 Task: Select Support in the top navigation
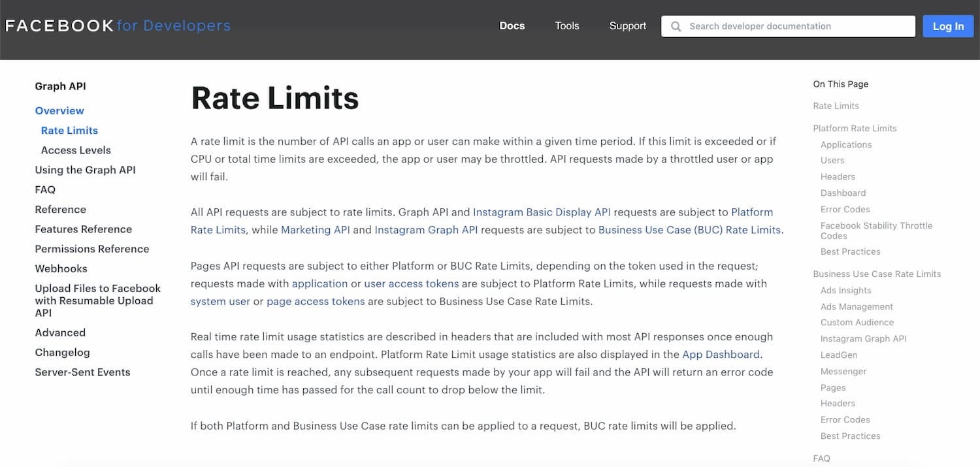pyautogui.click(x=627, y=25)
